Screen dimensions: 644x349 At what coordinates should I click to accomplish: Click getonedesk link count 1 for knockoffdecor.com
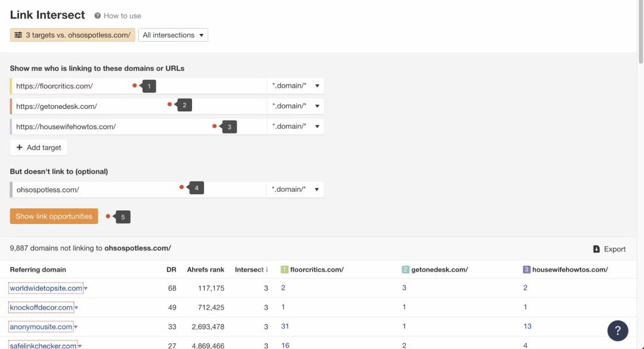click(404, 307)
